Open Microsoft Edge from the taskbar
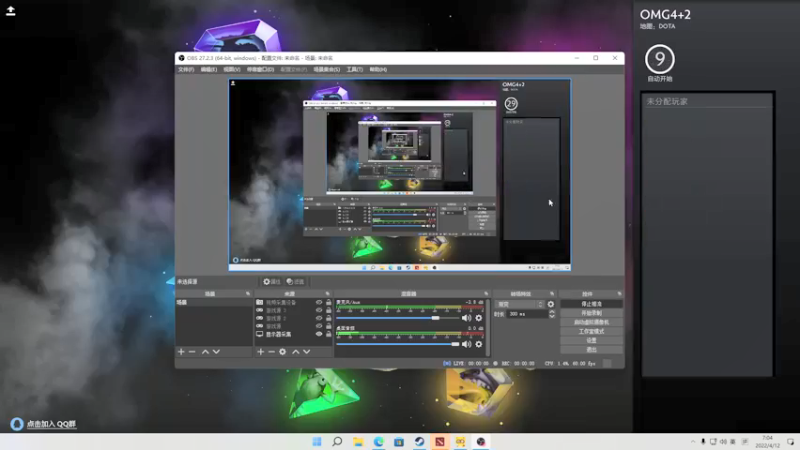Screen dimensions: 800x450 (379, 441)
